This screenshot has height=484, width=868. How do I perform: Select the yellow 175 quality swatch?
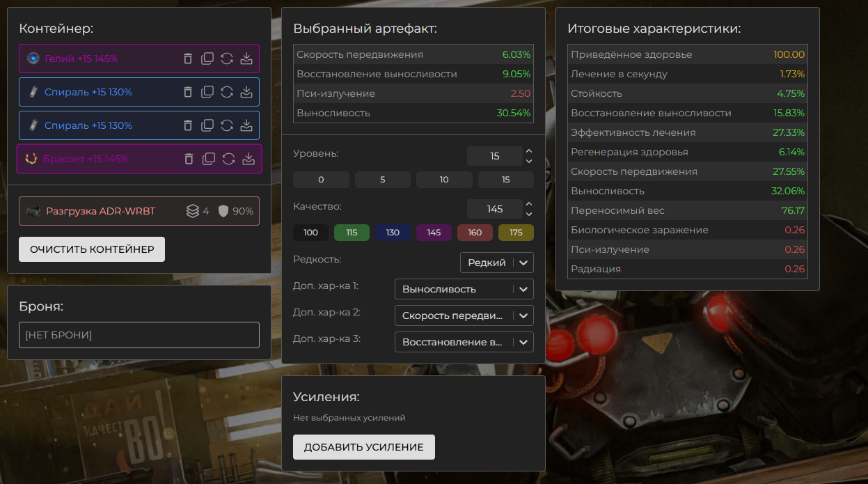click(x=516, y=233)
